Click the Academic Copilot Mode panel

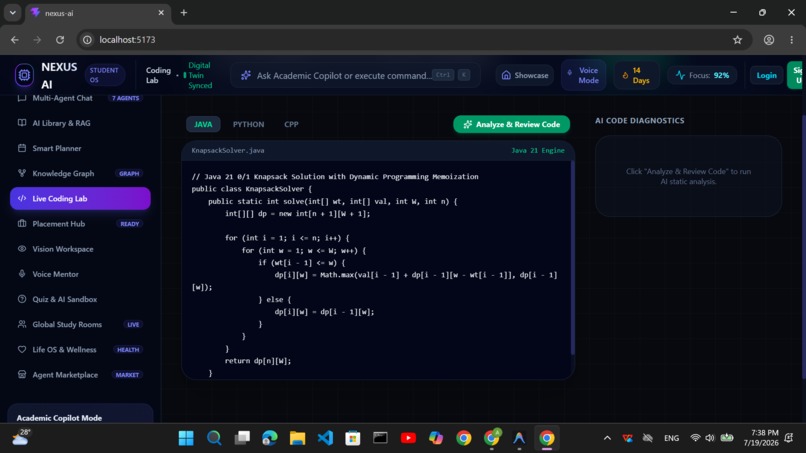point(80,414)
